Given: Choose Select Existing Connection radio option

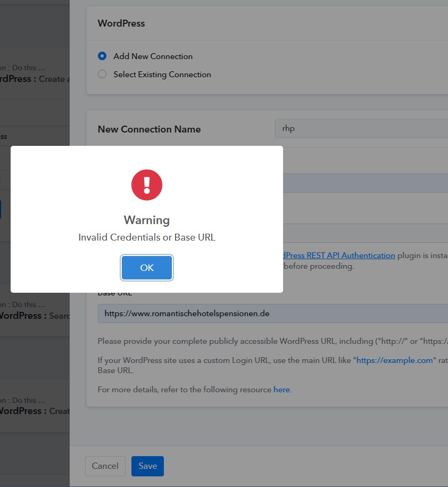Looking at the screenshot, I should click(102, 74).
